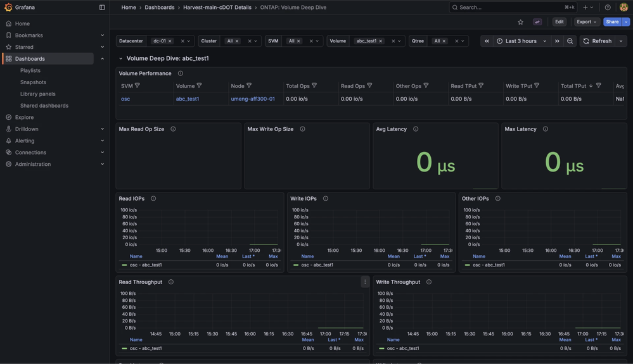Open the help question mark icon
The width and height of the screenshot is (633, 364).
click(x=608, y=7)
